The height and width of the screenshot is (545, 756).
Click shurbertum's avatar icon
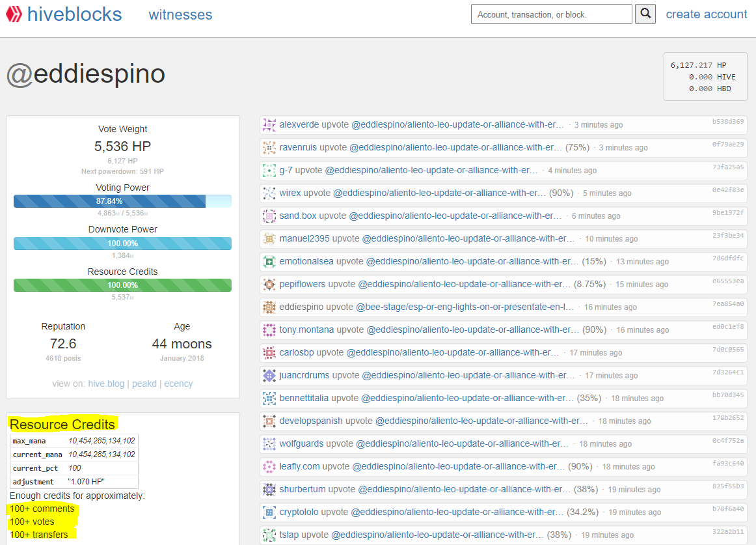pos(269,489)
